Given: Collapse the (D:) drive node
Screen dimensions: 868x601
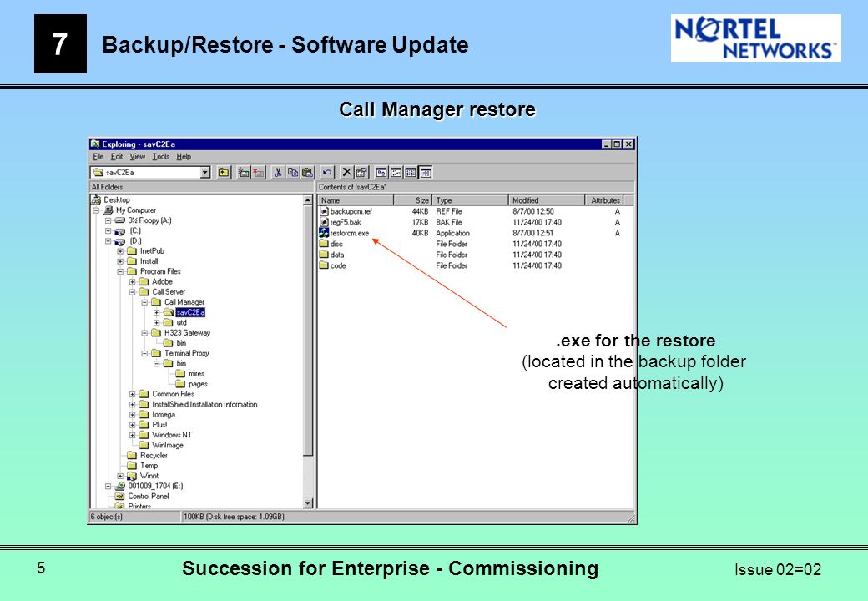Looking at the screenshot, I should 108,241.
